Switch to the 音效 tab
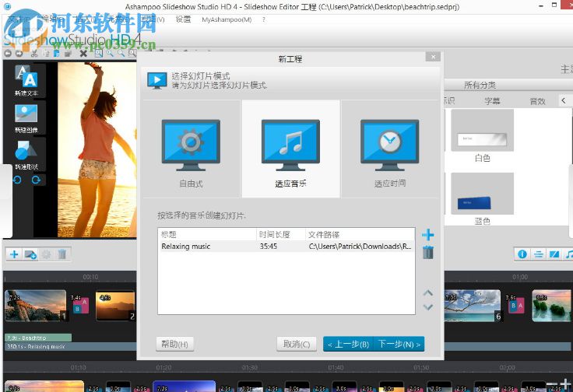 pos(537,101)
